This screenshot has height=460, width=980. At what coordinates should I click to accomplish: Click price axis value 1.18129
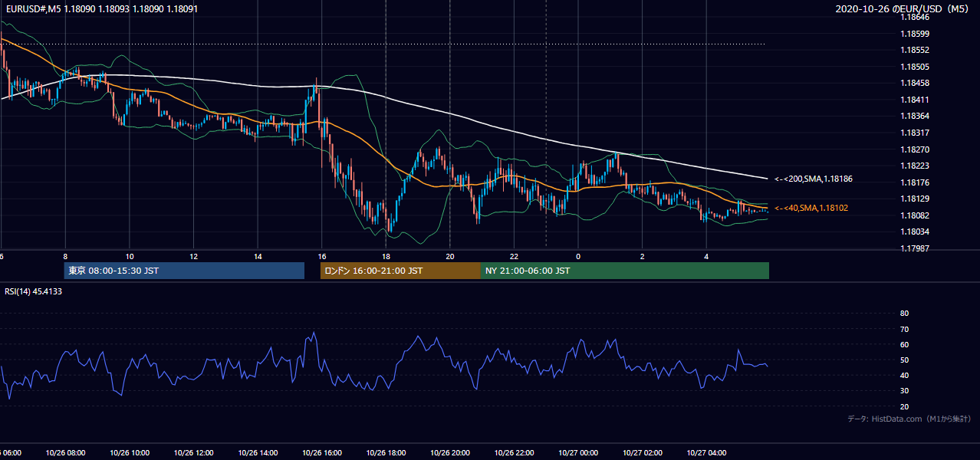(x=915, y=199)
